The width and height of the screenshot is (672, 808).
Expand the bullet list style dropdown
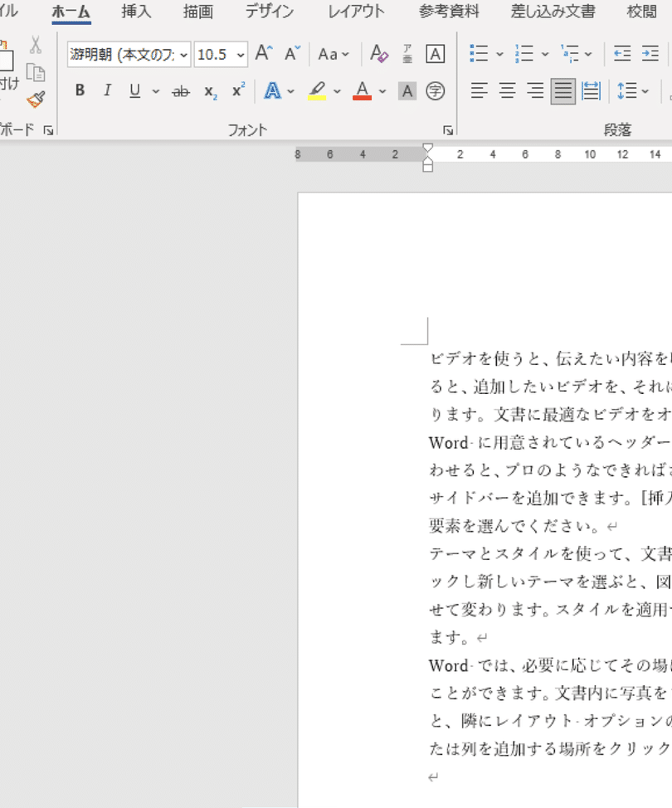[499, 55]
